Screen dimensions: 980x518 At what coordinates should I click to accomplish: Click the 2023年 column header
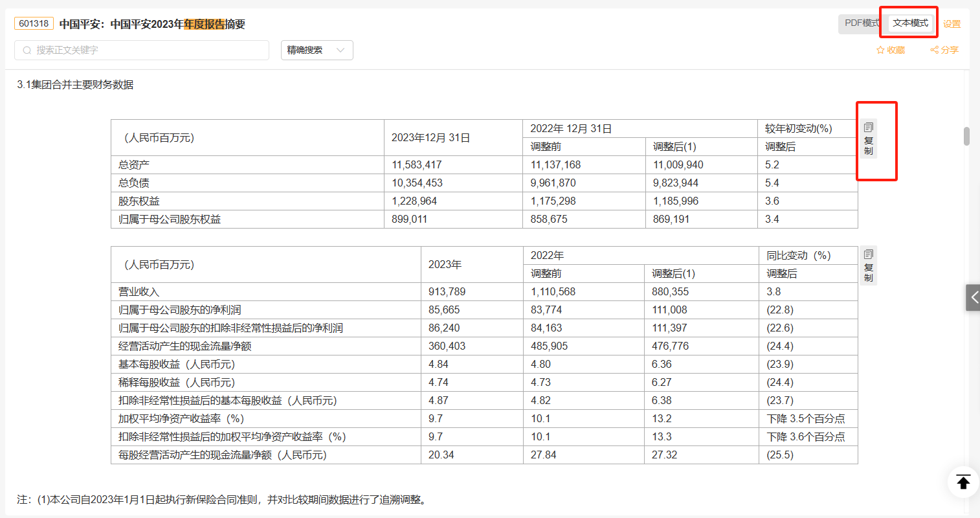pyautogui.click(x=445, y=264)
